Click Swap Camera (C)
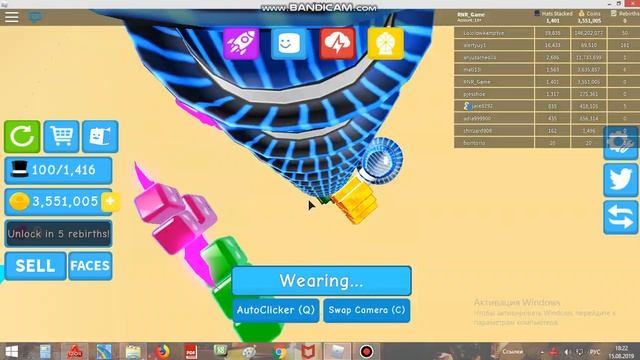 click(367, 310)
